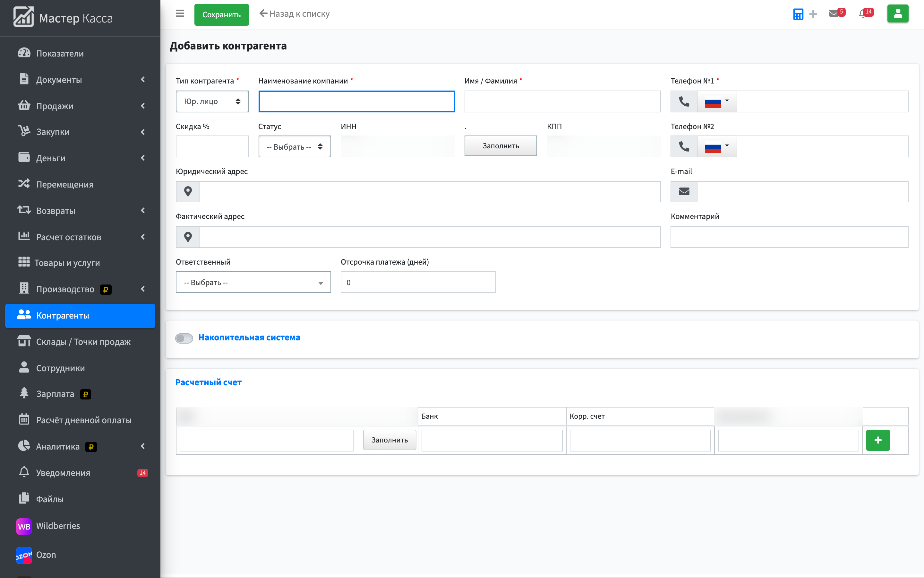Click Заполнить button next to ИНН

point(501,146)
